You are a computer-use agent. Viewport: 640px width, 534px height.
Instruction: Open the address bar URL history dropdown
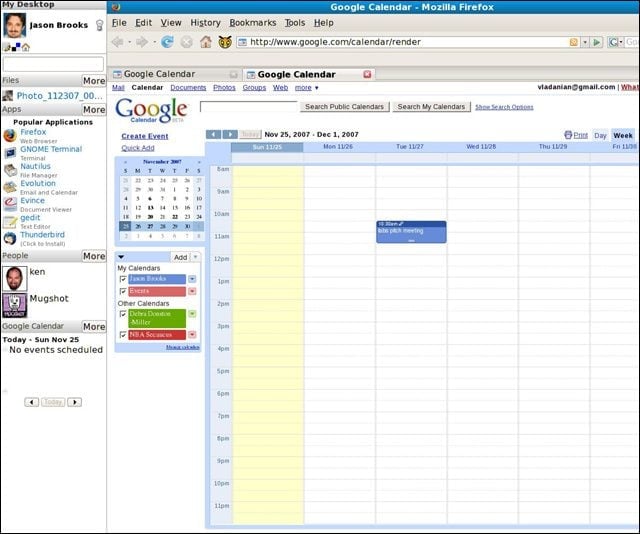click(x=585, y=42)
